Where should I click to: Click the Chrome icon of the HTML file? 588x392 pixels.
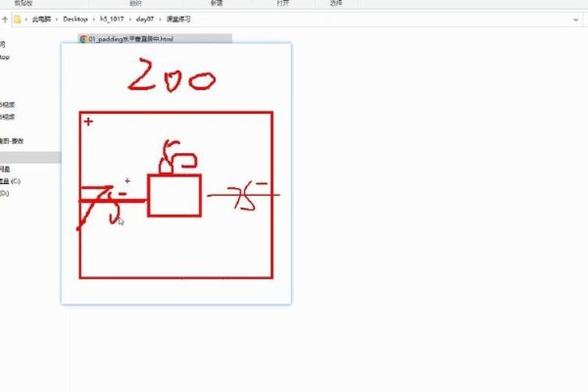(83, 39)
